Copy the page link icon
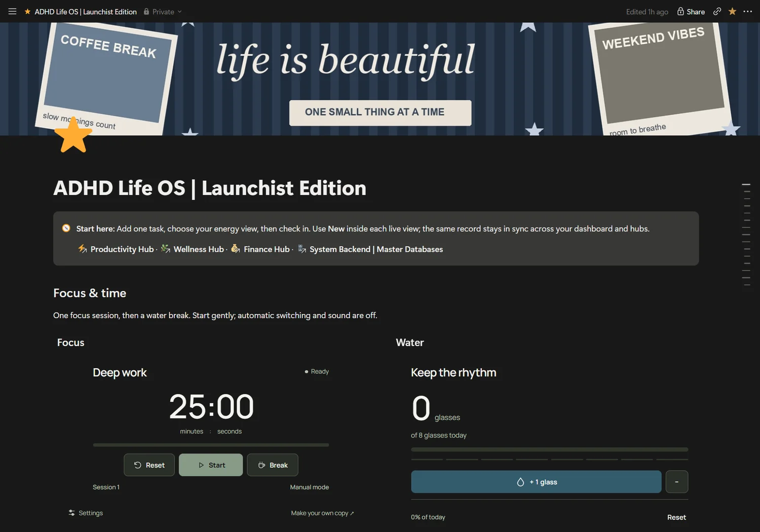This screenshot has height=532, width=760. tap(717, 11)
